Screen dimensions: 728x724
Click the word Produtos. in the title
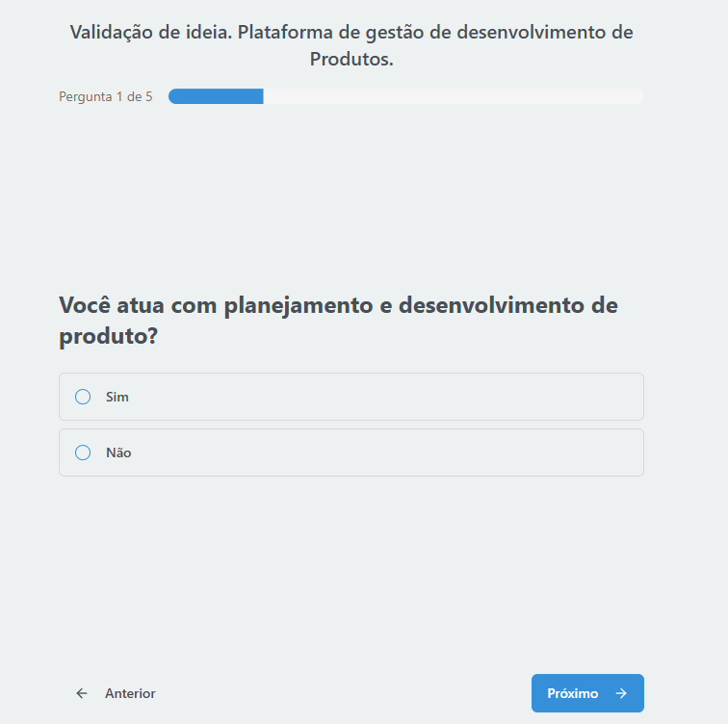click(351, 59)
